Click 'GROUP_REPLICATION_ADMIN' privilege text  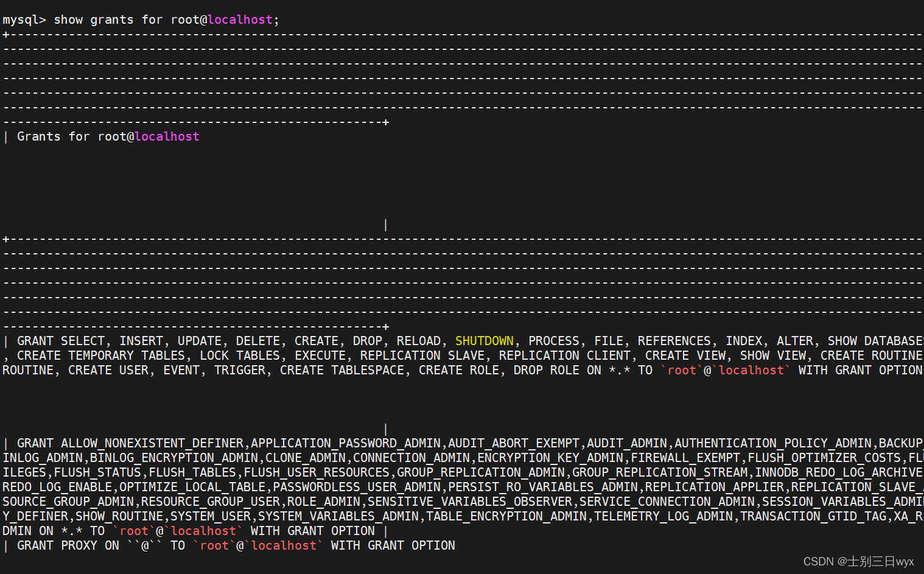click(x=481, y=473)
